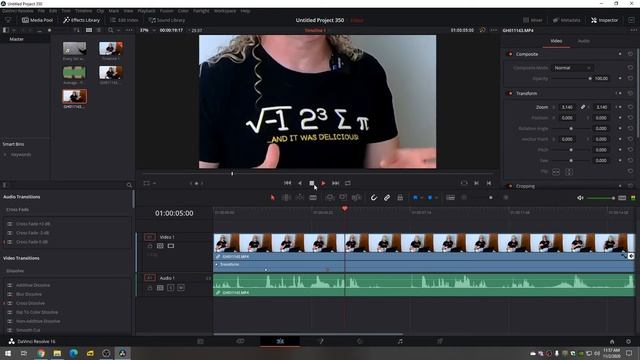Select the Dynamic Trim tool
The height and width of the screenshot is (360, 640).
point(300,198)
